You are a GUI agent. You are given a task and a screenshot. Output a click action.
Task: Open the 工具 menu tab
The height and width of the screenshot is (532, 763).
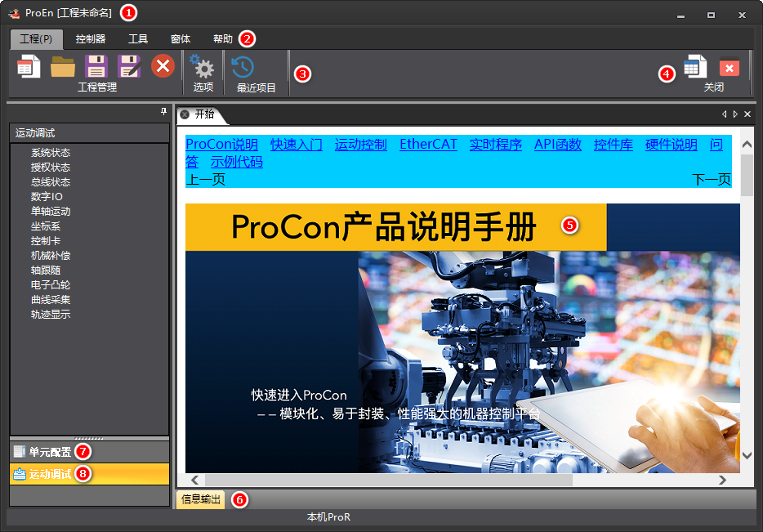pos(138,39)
